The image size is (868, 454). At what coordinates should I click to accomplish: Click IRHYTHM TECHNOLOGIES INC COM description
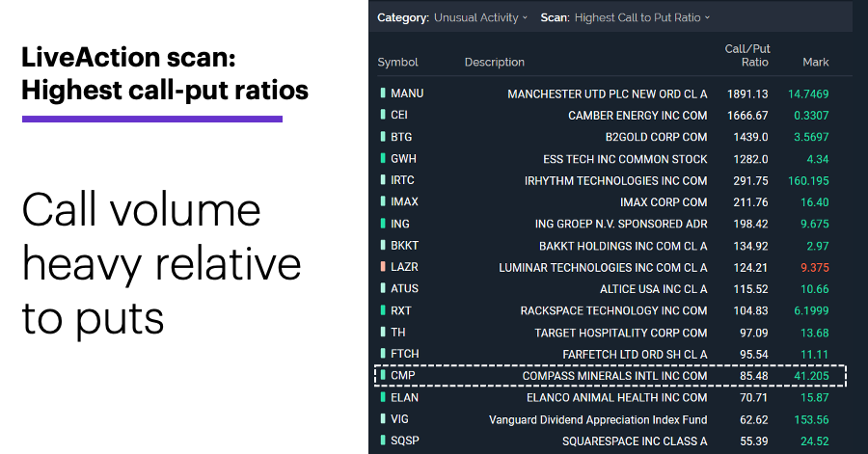point(615,181)
